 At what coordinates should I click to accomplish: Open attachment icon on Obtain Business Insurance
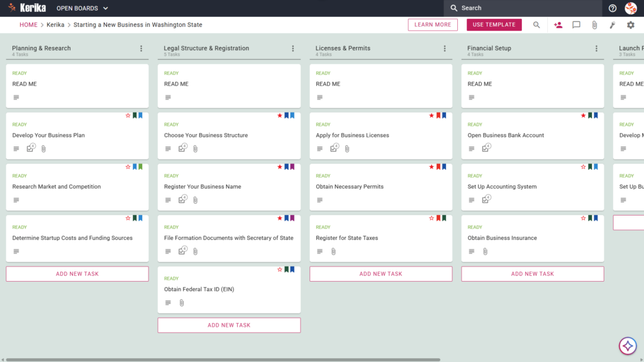click(485, 251)
